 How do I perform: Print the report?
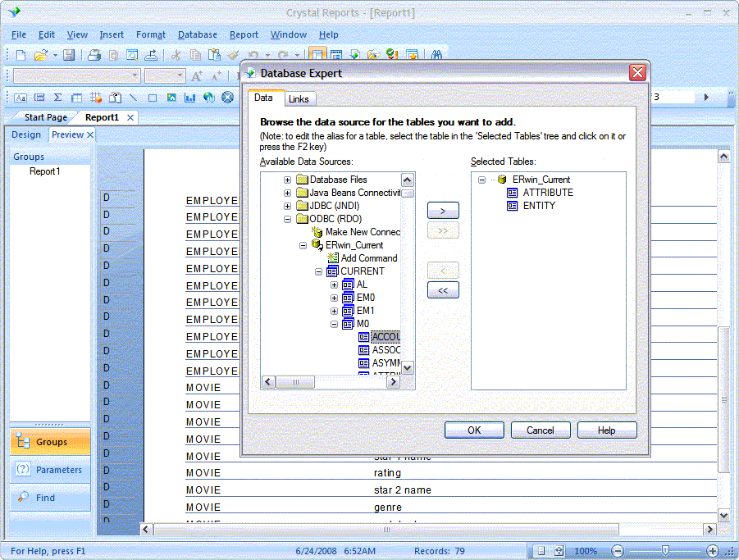pos(94,54)
